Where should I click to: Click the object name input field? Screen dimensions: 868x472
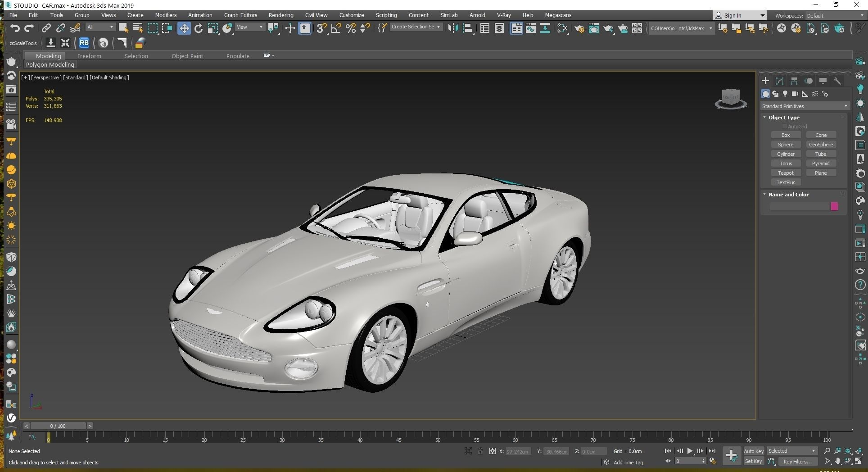point(799,206)
